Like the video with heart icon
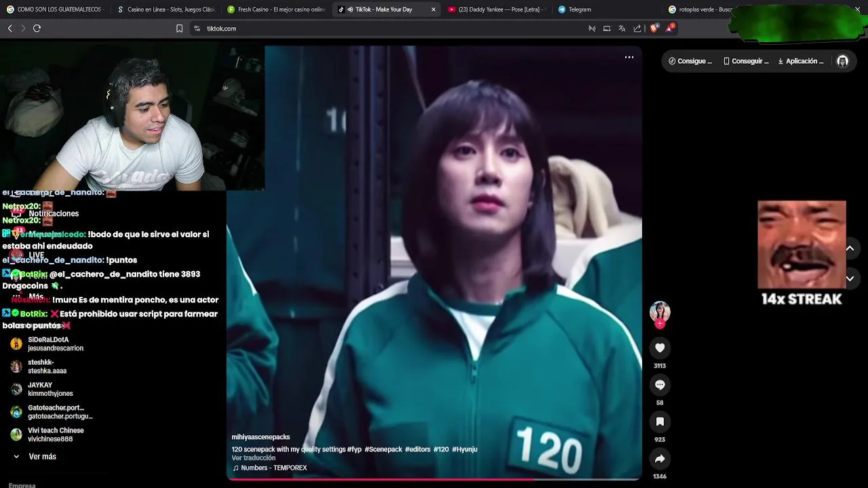The width and height of the screenshot is (868, 488). click(660, 348)
